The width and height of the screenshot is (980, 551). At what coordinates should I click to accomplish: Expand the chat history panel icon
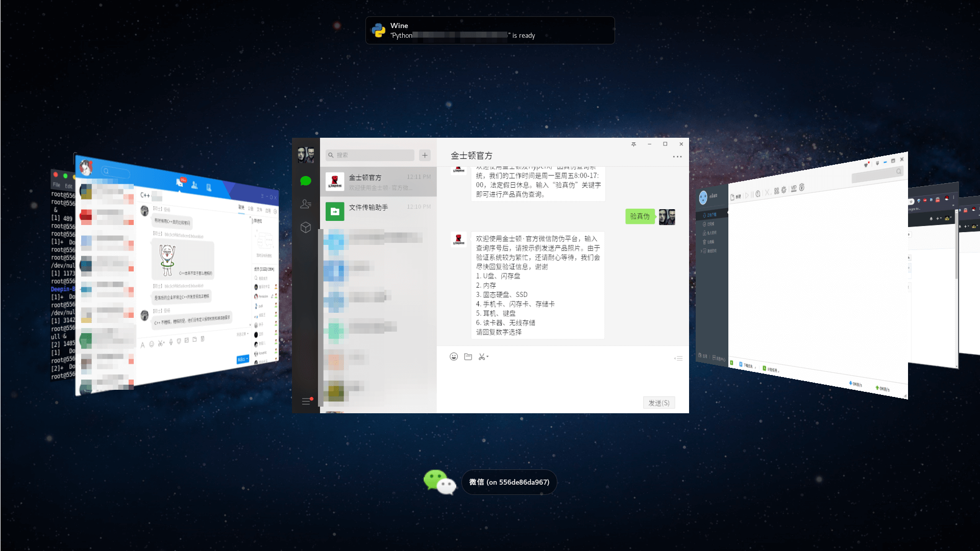678,358
